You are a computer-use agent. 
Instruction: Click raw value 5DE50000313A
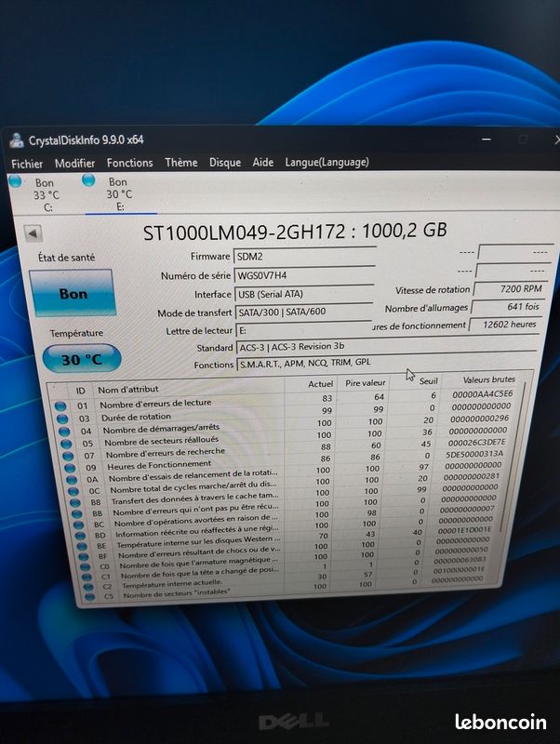click(x=474, y=454)
